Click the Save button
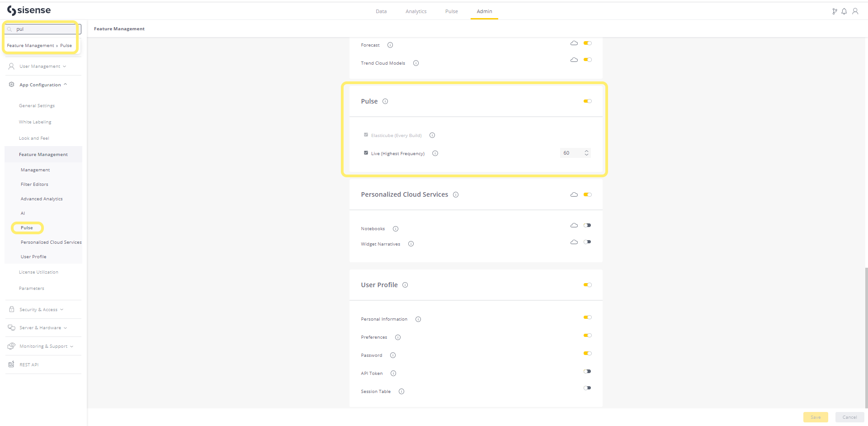 816,417
